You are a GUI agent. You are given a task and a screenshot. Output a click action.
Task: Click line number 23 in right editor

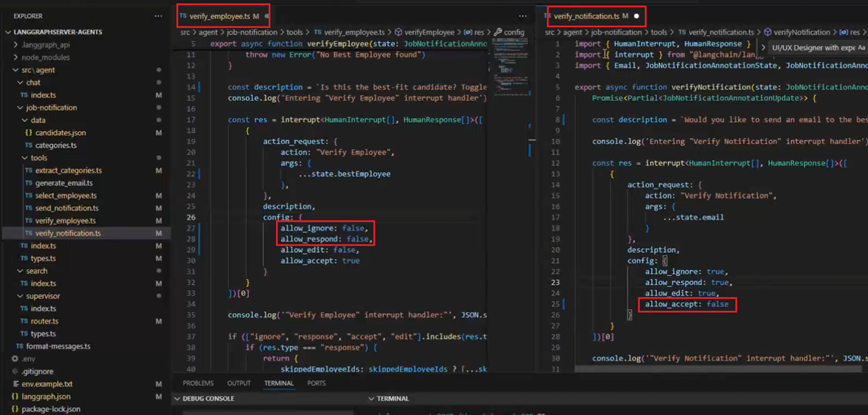[555, 283]
